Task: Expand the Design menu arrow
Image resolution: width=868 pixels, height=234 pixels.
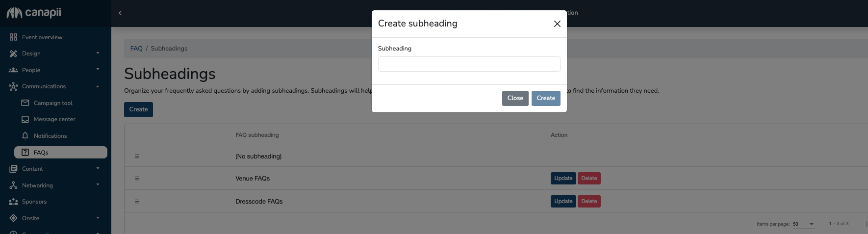Action: click(x=98, y=53)
